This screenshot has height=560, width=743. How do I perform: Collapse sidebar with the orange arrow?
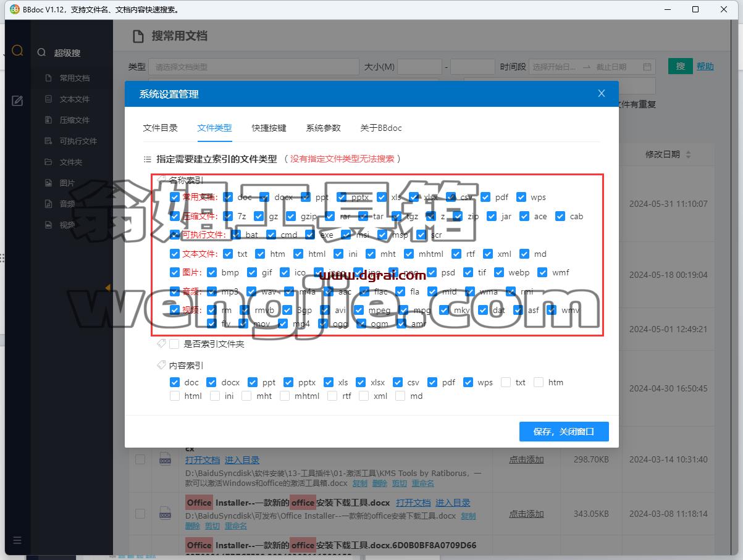point(108,288)
